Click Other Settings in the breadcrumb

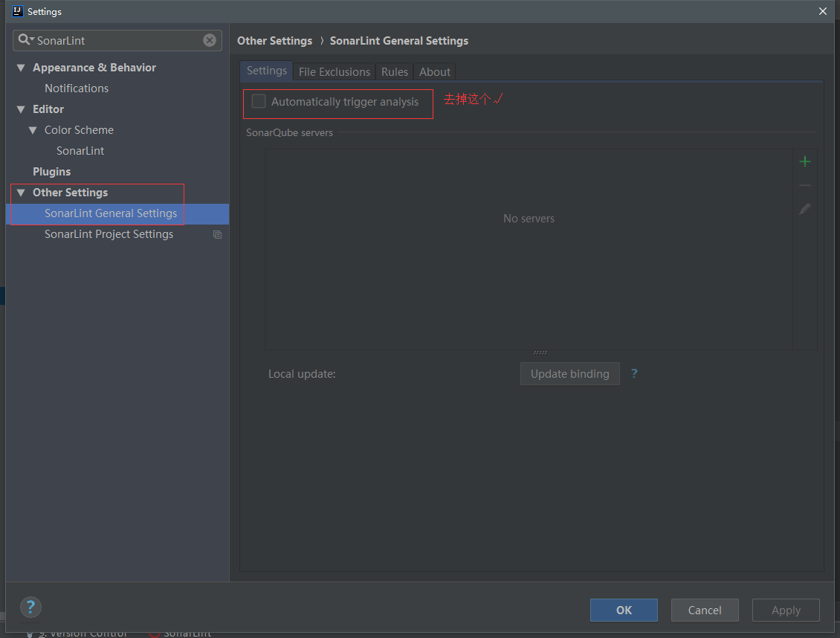click(x=275, y=41)
